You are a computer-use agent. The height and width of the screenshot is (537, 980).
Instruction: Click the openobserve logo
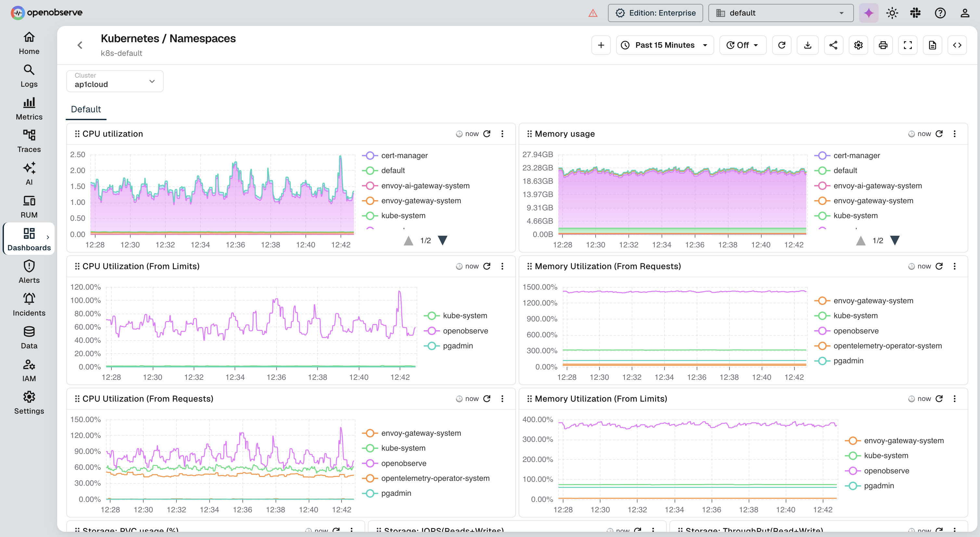[46, 13]
